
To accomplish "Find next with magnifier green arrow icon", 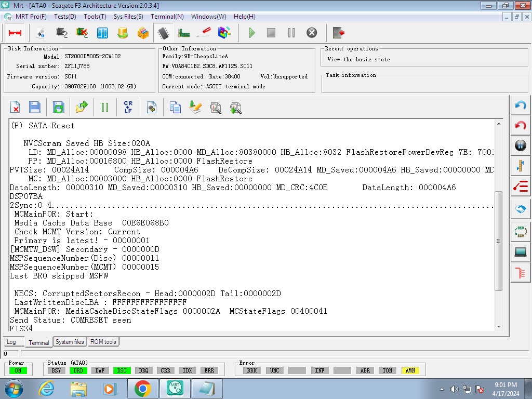I will 235,108.
